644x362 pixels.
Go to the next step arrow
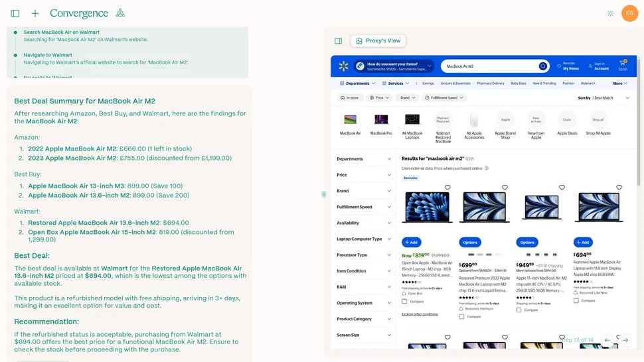pos(625,340)
